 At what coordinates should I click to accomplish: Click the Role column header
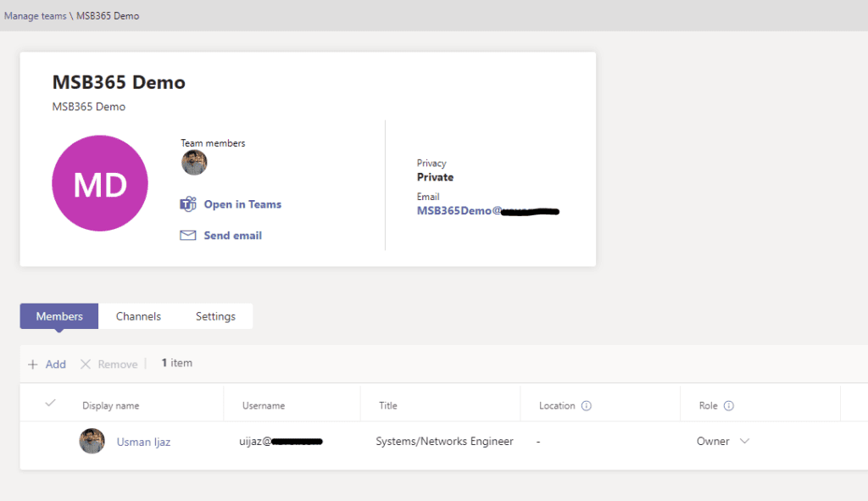coord(708,406)
